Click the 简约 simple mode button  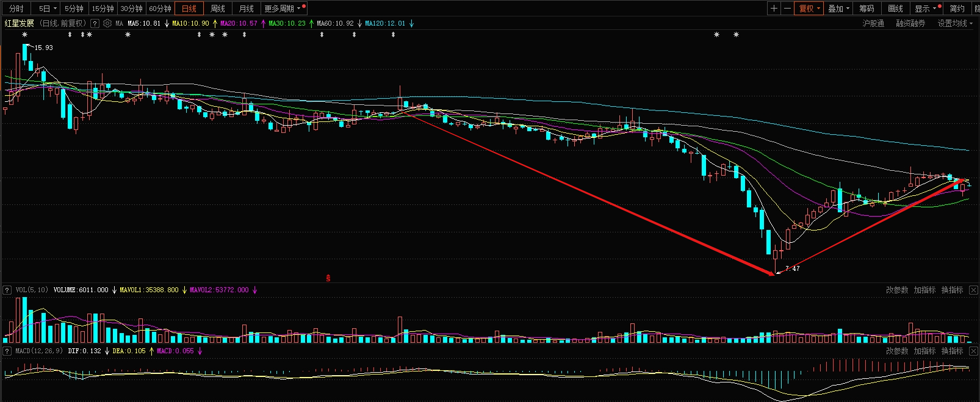pos(957,9)
